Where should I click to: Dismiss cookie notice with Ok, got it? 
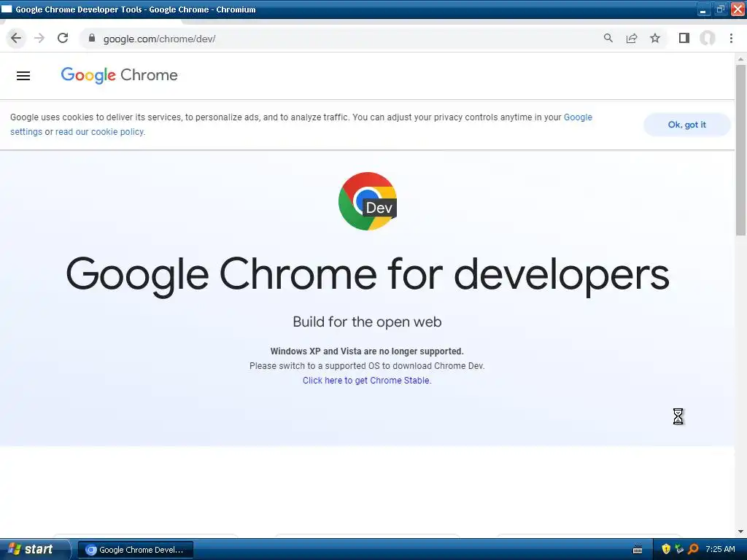(686, 125)
